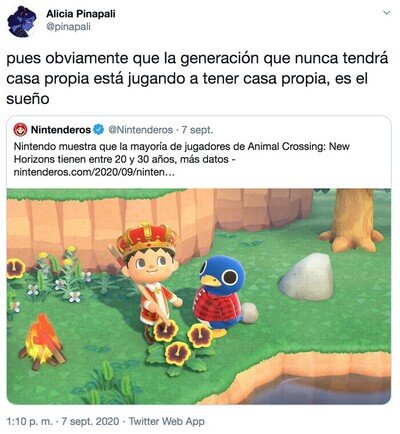400x434 pixels.
Task: Click the white rock in the game image
Action: click(x=306, y=277)
